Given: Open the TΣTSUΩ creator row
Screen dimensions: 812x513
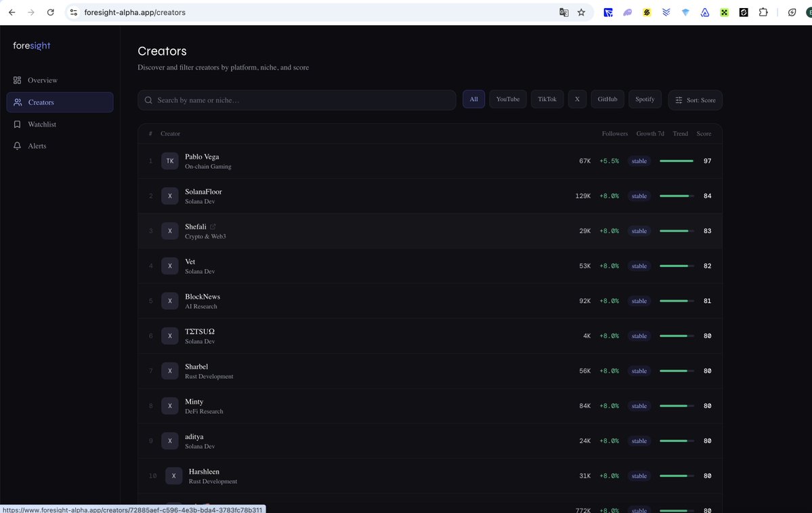Looking at the screenshot, I should 430,335.
